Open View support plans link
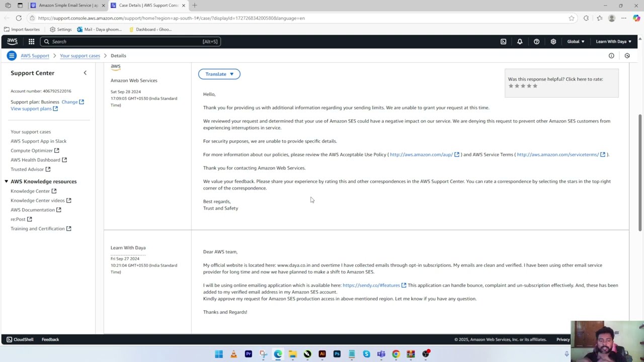Image resolution: width=644 pixels, height=362 pixels. point(34,109)
